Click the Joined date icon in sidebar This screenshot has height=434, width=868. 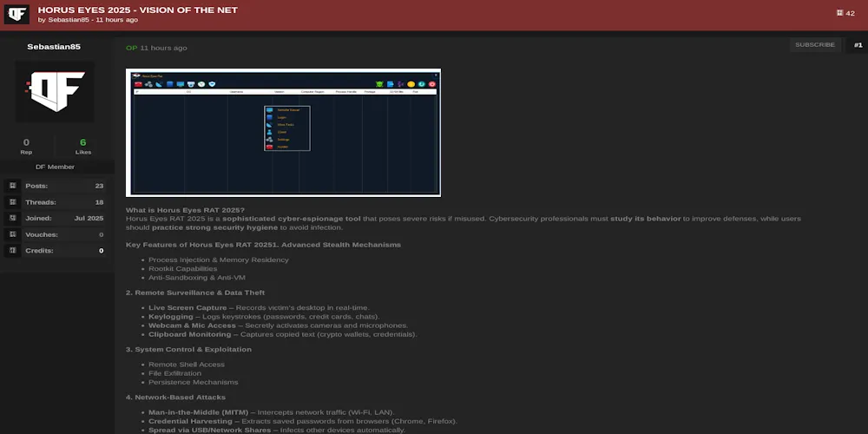tap(12, 219)
